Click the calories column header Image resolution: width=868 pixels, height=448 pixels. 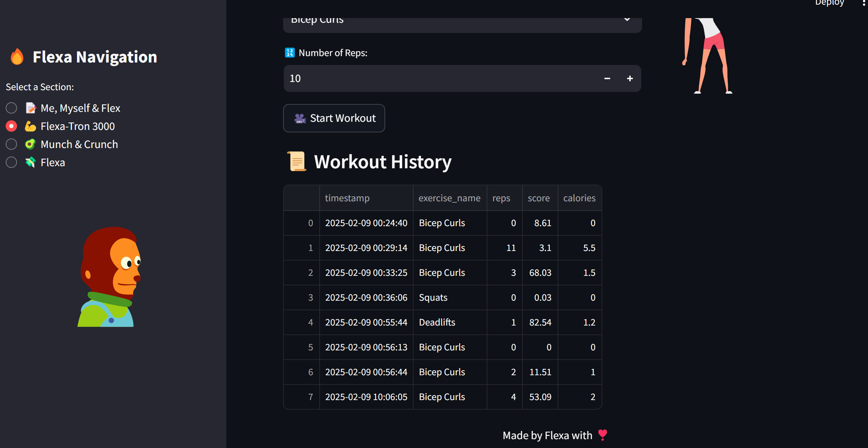(579, 198)
